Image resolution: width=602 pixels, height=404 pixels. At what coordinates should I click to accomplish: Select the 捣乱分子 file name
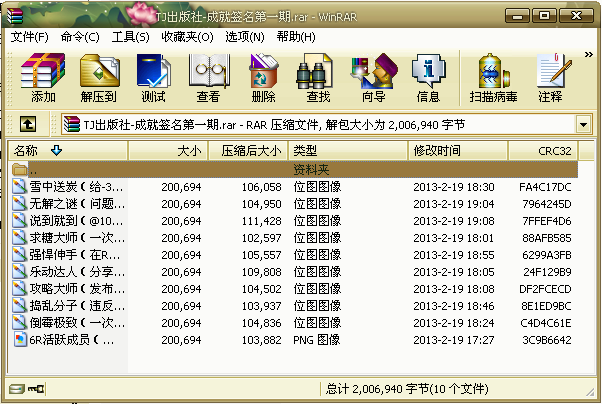(x=77, y=306)
